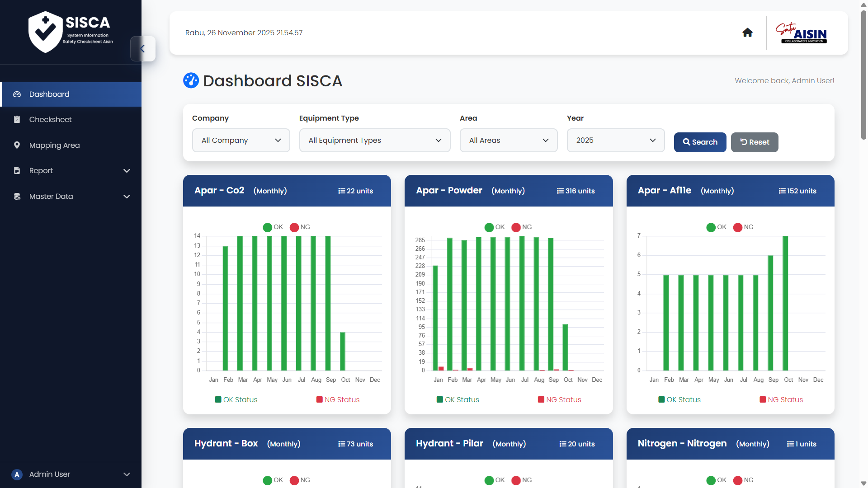
Task: Click the Satu AISIN logo
Action: 801,33
